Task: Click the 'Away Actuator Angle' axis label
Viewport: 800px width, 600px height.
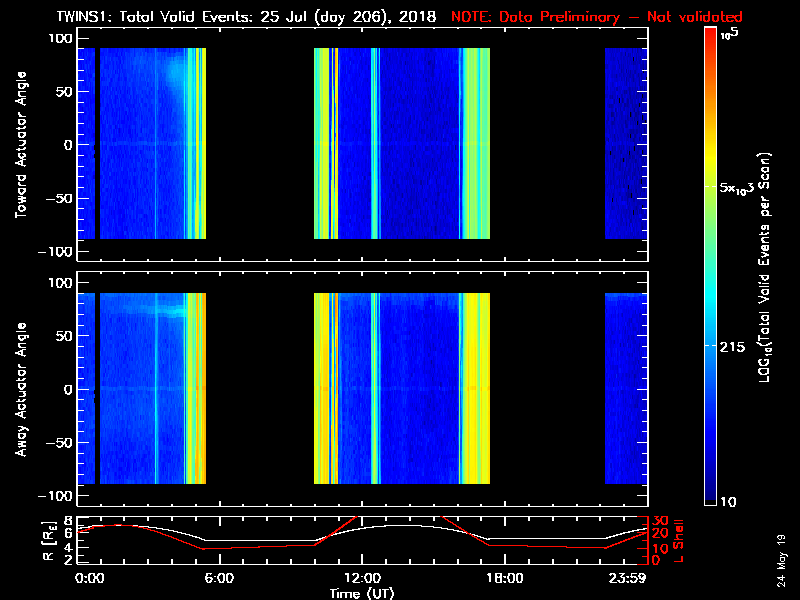Action: (x=21, y=389)
